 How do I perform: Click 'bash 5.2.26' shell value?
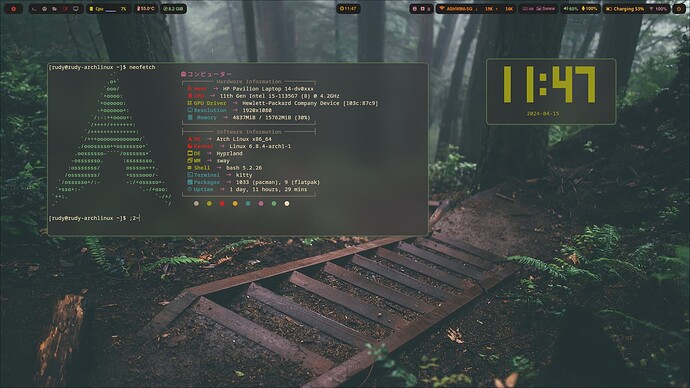[244, 168]
